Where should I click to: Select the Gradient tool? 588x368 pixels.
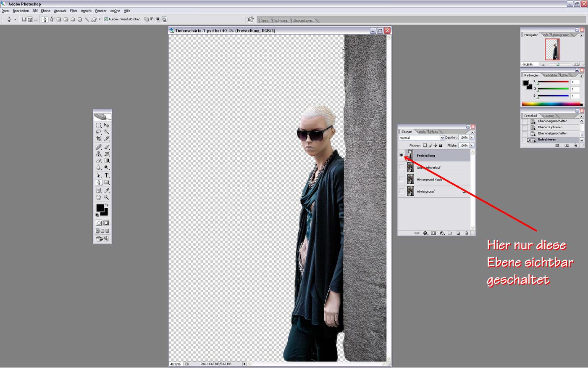(107, 160)
